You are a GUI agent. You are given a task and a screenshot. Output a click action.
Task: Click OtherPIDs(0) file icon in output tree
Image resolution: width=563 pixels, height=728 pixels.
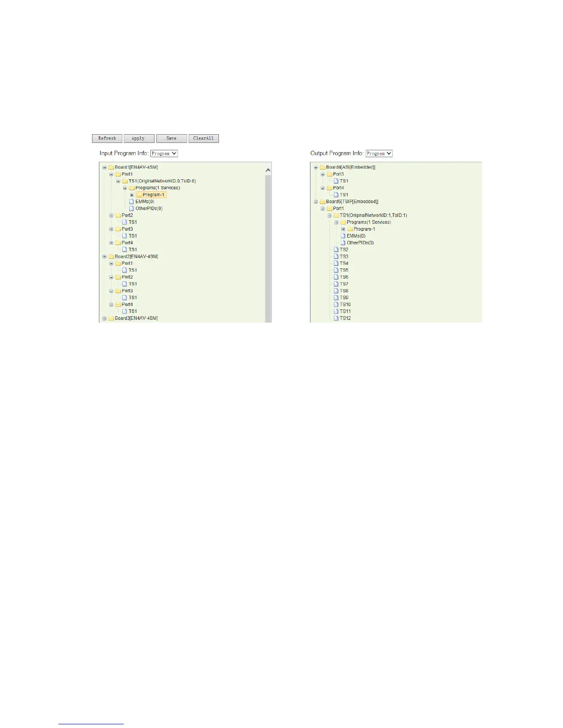(343, 243)
